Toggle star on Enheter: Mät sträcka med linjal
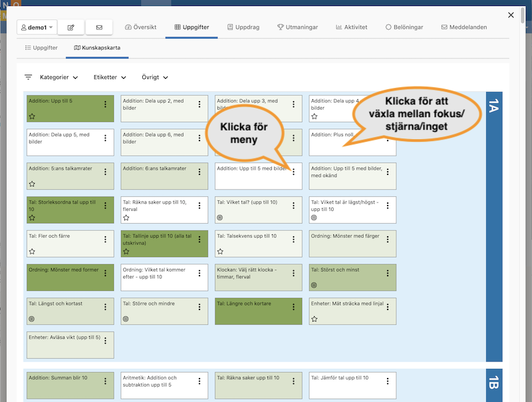 314,319
